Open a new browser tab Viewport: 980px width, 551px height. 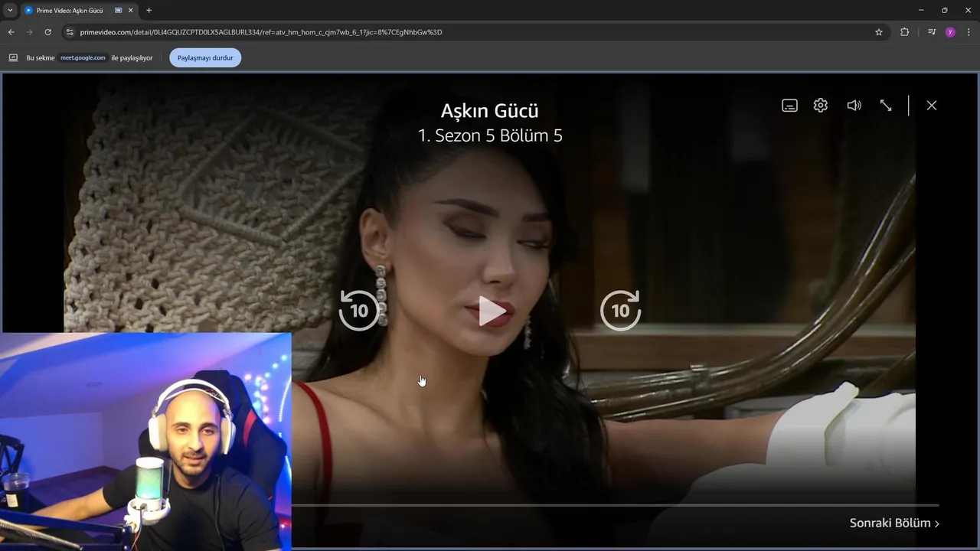[x=149, y=11]
